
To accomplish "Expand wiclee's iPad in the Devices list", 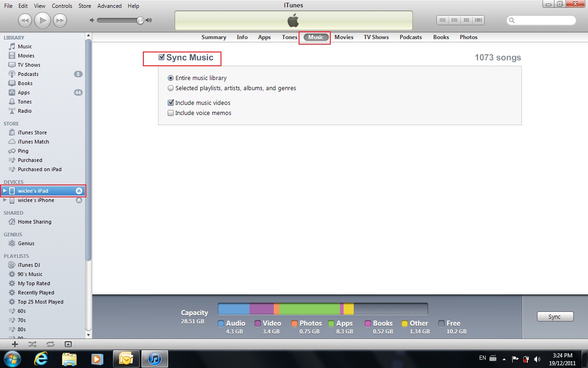I will click(x=5, y=191).
